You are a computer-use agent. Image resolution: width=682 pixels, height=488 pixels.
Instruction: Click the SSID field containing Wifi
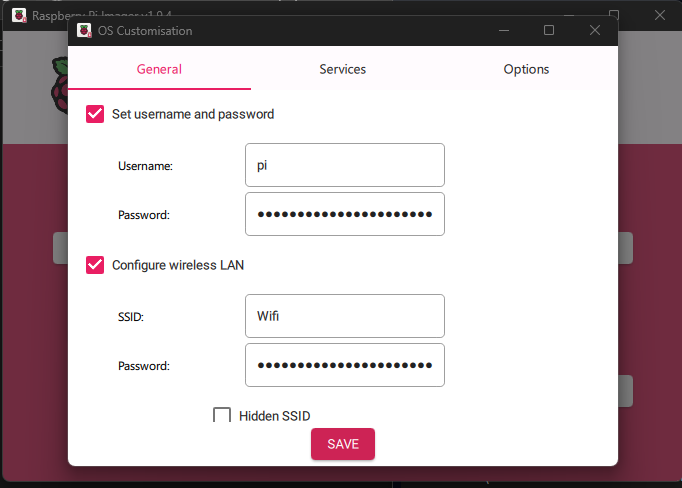[345, 316]
